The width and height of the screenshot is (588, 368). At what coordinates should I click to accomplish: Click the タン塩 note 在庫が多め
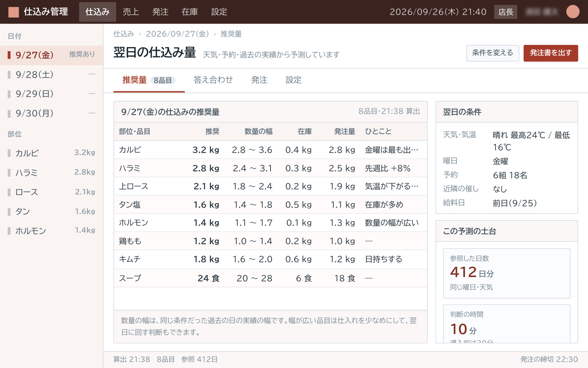[384, 205]
